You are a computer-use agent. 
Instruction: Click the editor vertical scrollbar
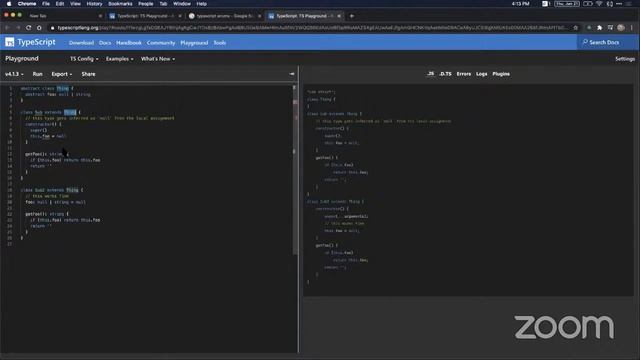(294, 169)
